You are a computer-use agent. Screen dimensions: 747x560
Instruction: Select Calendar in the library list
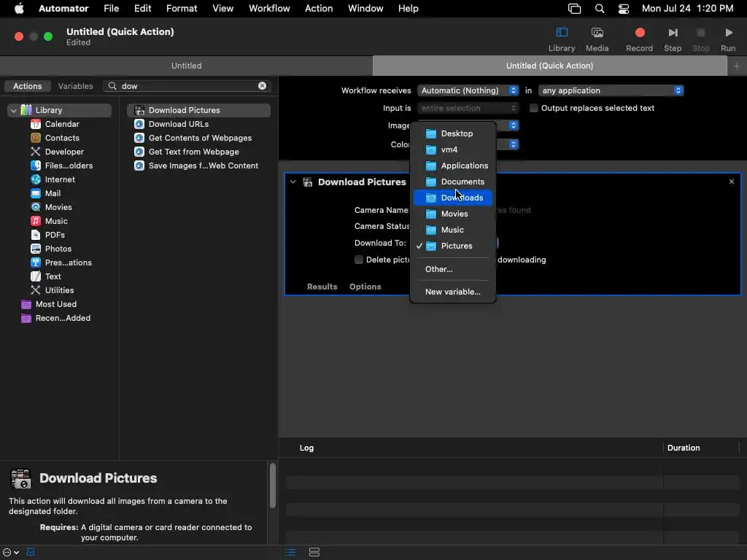click(x=62, y=124)
